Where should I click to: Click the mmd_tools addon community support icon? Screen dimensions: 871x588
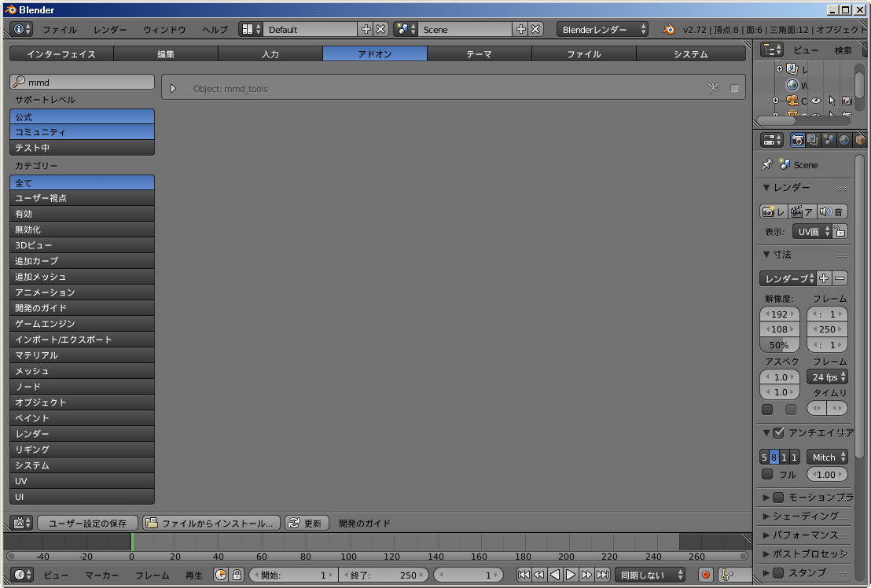click(713, 88)
